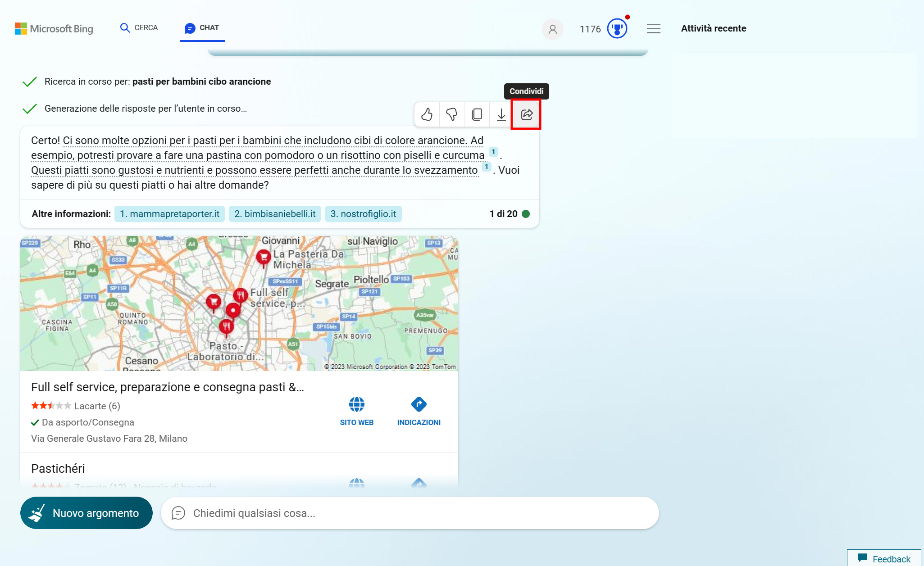Open the website via SITO WEB globe icon
This screenshot has width=924, height=566.
point(357,404)
